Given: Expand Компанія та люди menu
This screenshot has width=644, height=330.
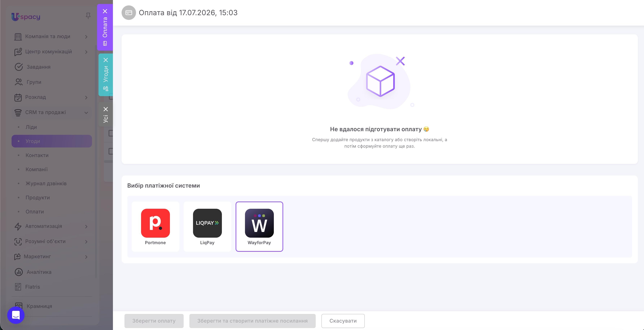Looking at the screenshot, I should coord(86,37).
